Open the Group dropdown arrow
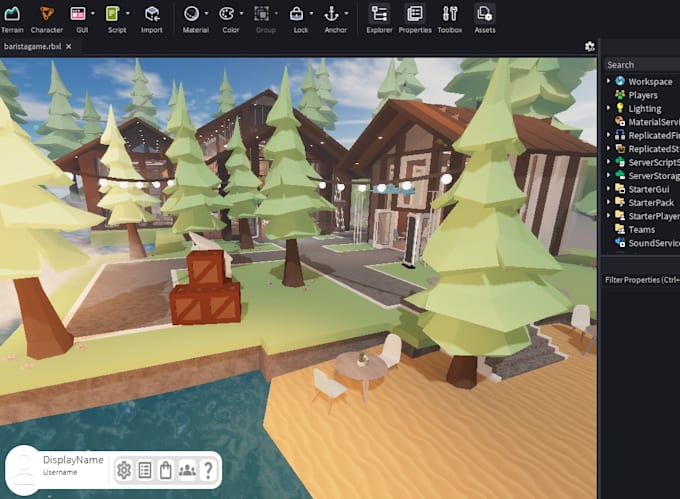Viewport: 680px width, 499px height. pyautogui.click(x=276, y=13)
